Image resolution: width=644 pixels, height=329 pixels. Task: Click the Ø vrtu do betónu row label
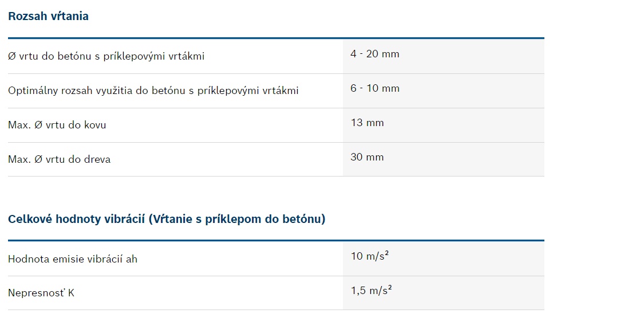pos(106,56)
